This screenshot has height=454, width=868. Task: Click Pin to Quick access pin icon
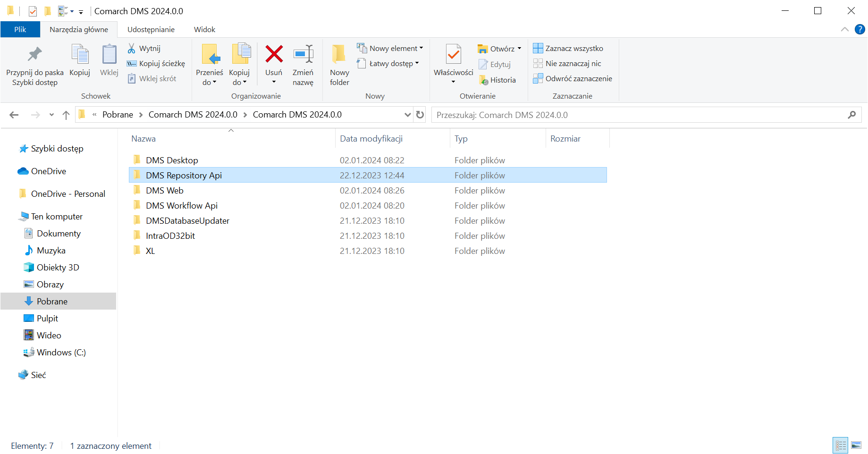click(34, 55)
